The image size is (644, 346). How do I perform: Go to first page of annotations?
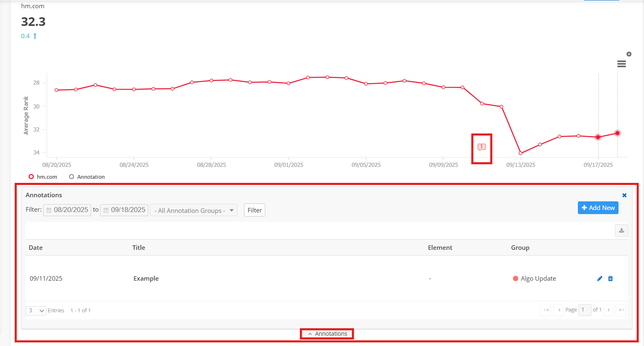pos(546,310)
